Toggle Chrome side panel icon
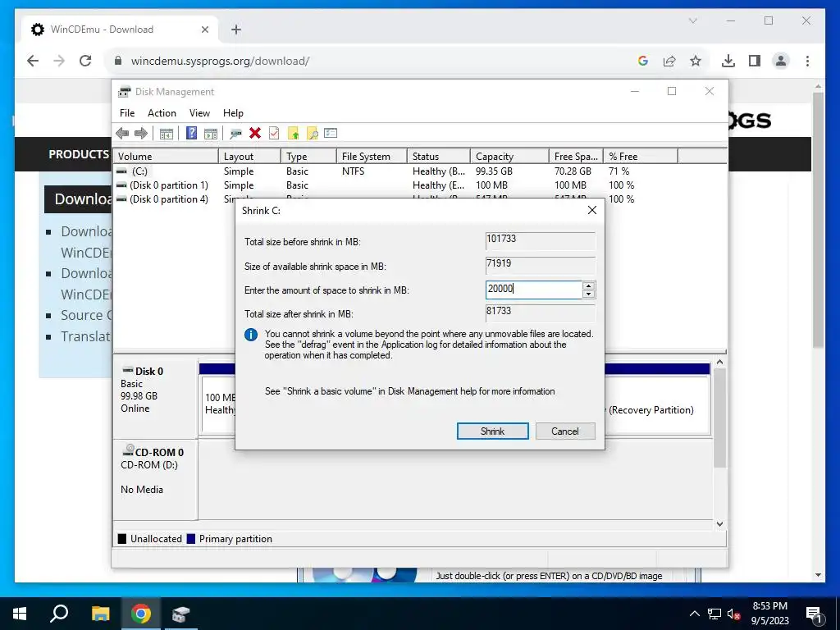This screenshot has width=840, height=630. click(x=755, y=61)
